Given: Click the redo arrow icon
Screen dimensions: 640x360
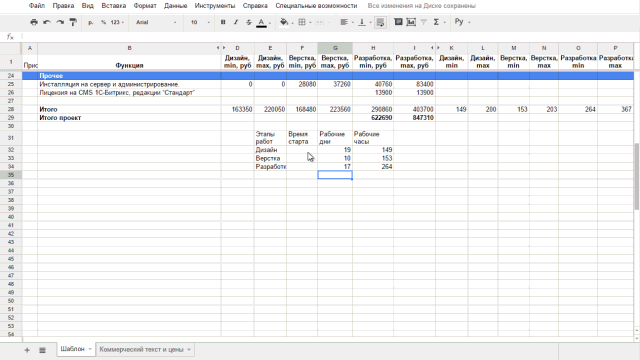Looking at the screenshot, I should point(60,22).
